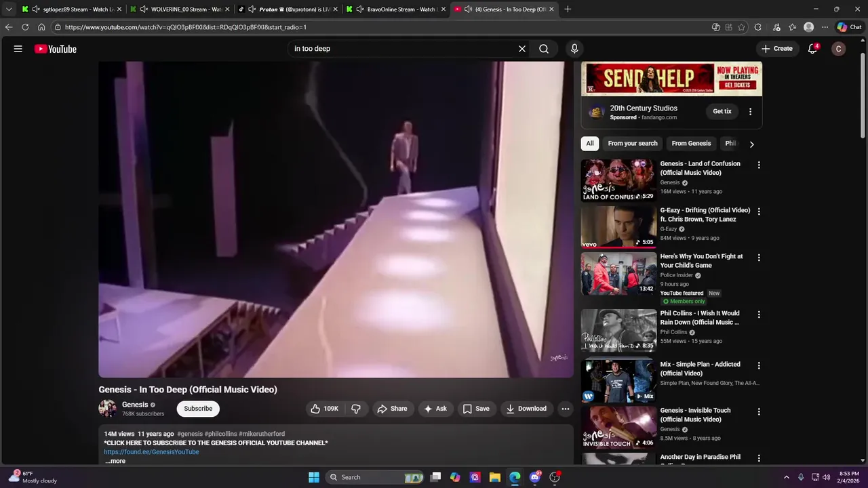Screen dimensions: 868x488
Task: Switch to BravoOnline Stream browser tab
Action: click(x=396, y=9)
